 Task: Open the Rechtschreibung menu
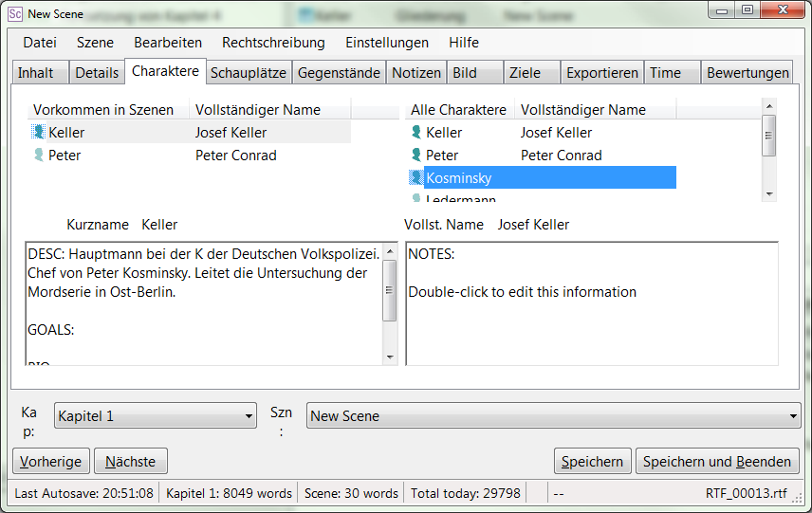coord(273,43)
